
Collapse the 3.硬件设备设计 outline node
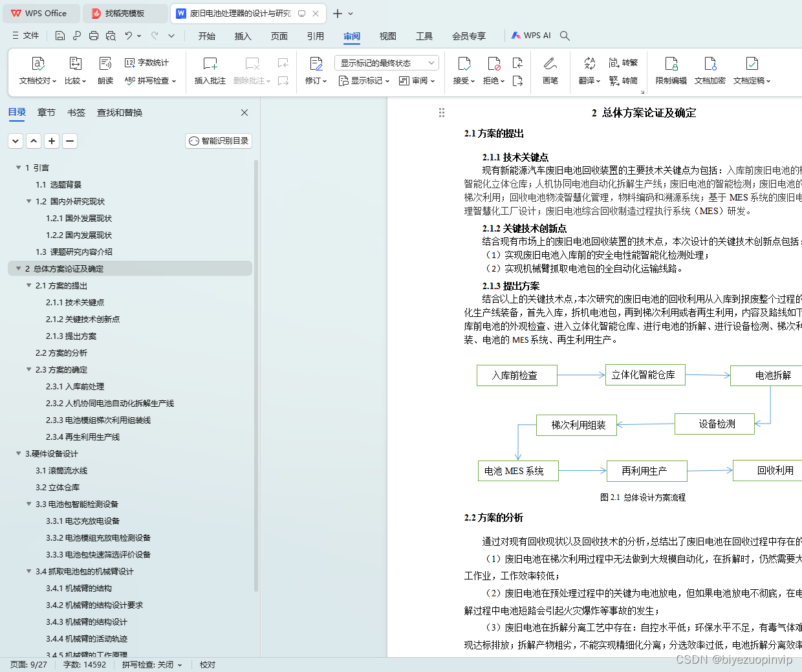point(18,453)
